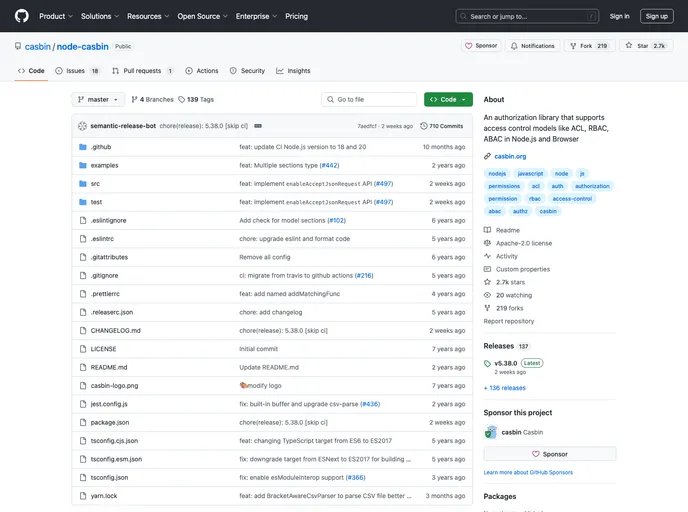Open the package.json file
The height and width of the screenshot is (512, 688).
(109, 422)
